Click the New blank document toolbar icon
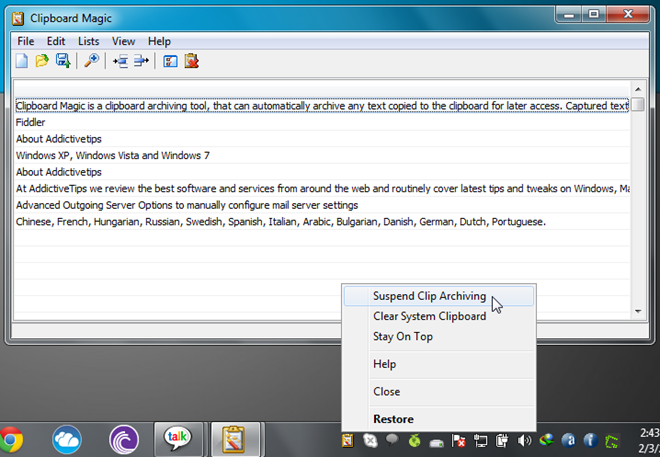 22,61
